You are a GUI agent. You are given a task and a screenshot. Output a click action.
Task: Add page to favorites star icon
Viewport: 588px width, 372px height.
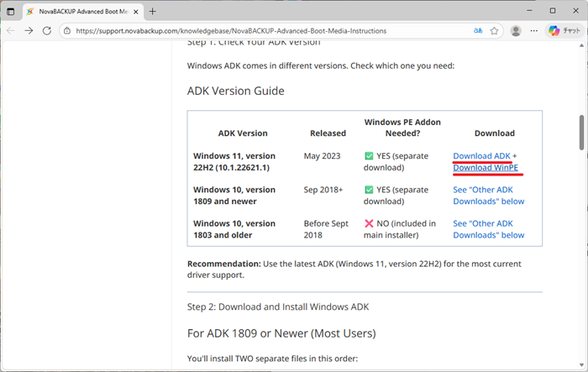[495, 30]
